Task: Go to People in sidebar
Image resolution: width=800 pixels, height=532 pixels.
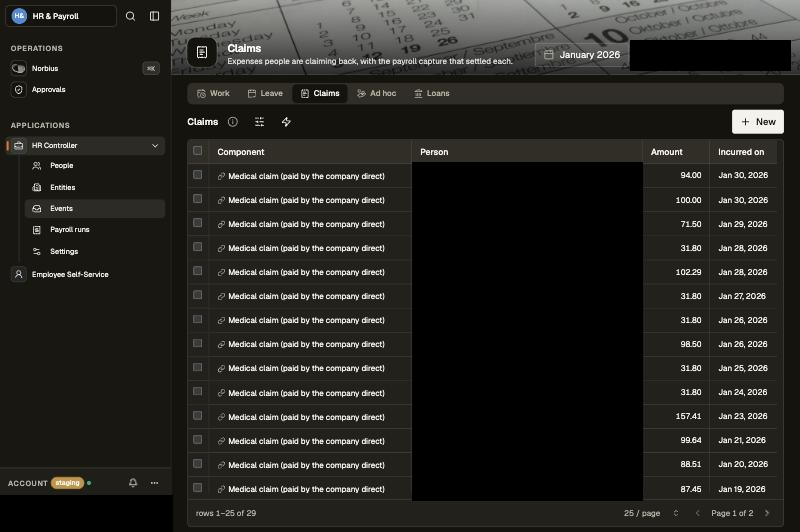Action: pyautogui.click(x=61, y=166)
